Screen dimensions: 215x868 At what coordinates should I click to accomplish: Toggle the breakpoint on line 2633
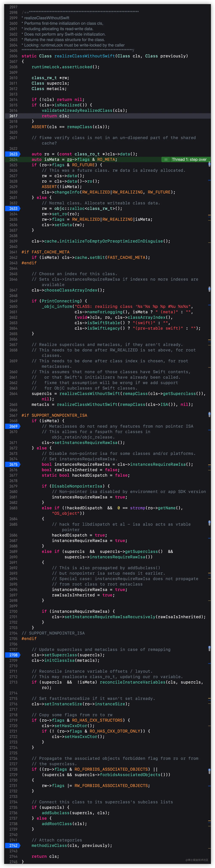tap(13, 209)
